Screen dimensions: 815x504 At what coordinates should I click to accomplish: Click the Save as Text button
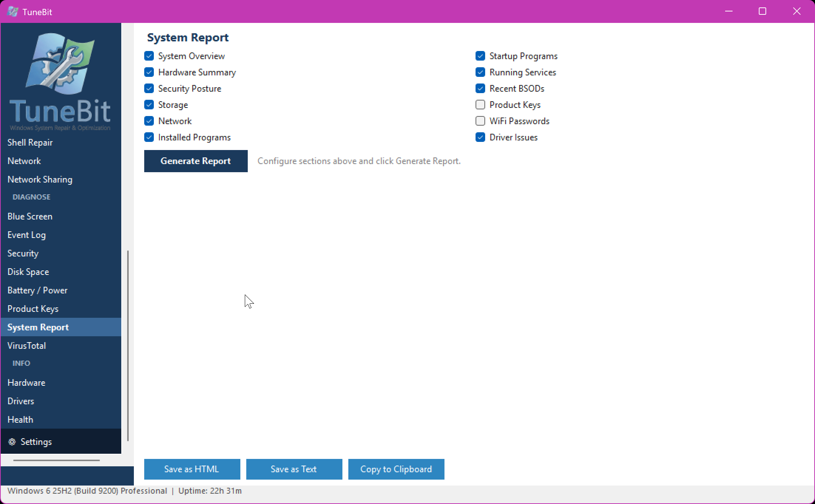(294, 469)
